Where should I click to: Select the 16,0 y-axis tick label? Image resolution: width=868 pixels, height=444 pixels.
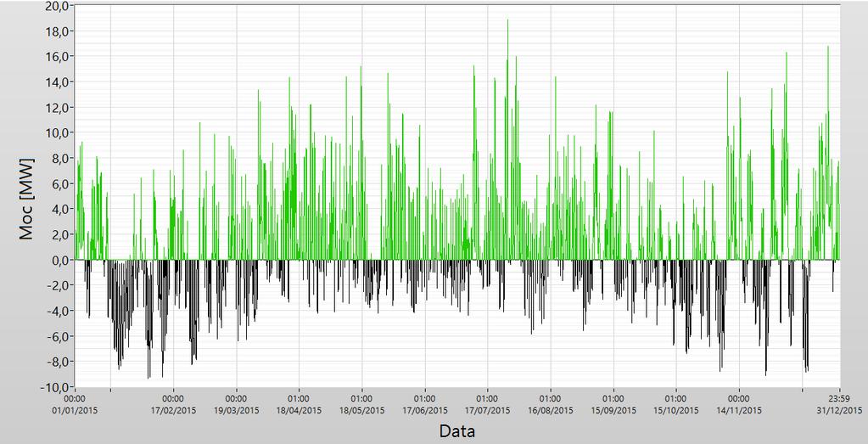click(x=57, y=57)
